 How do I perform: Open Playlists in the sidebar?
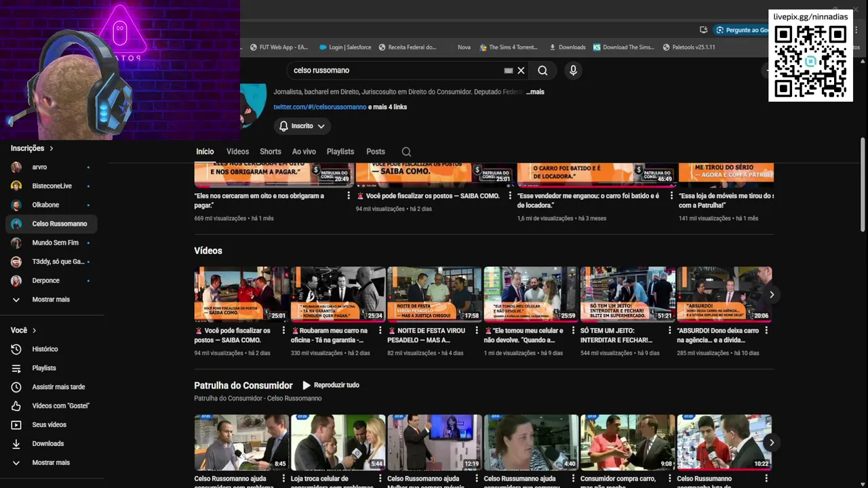[x=44, y=368]
